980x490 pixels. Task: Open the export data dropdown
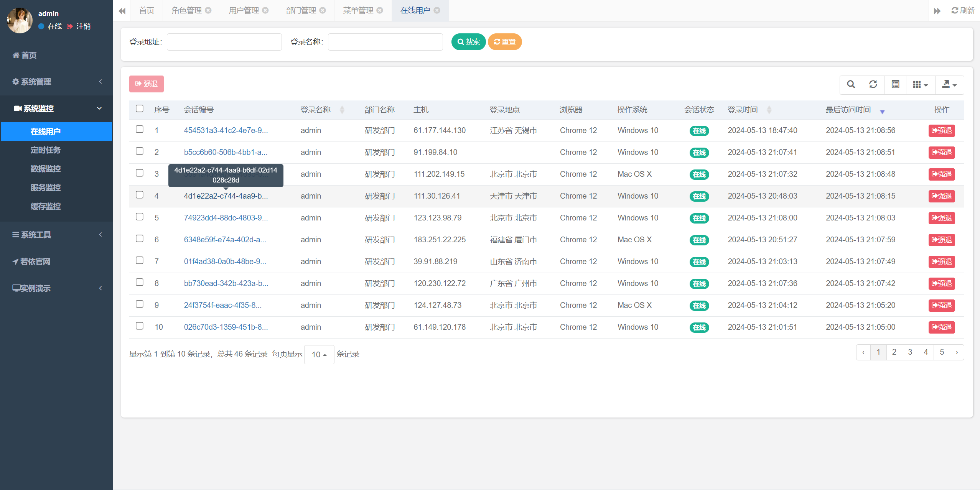tap(949, 85)
